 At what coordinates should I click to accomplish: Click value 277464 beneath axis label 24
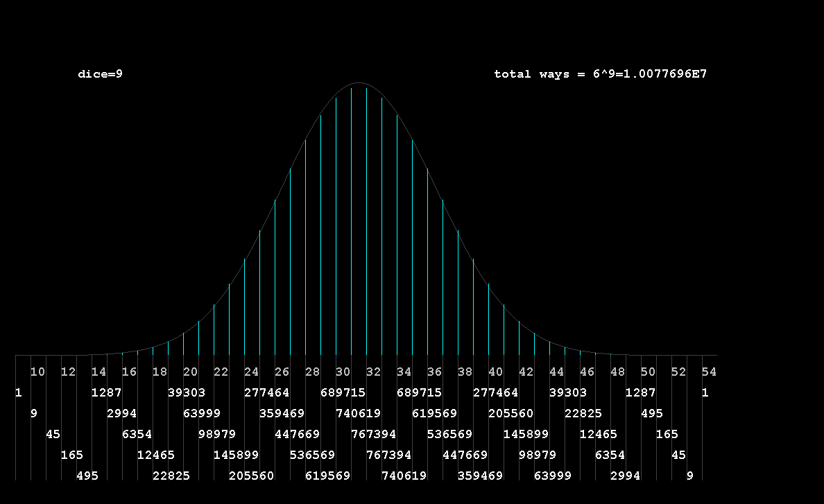[x=266, y=393]
